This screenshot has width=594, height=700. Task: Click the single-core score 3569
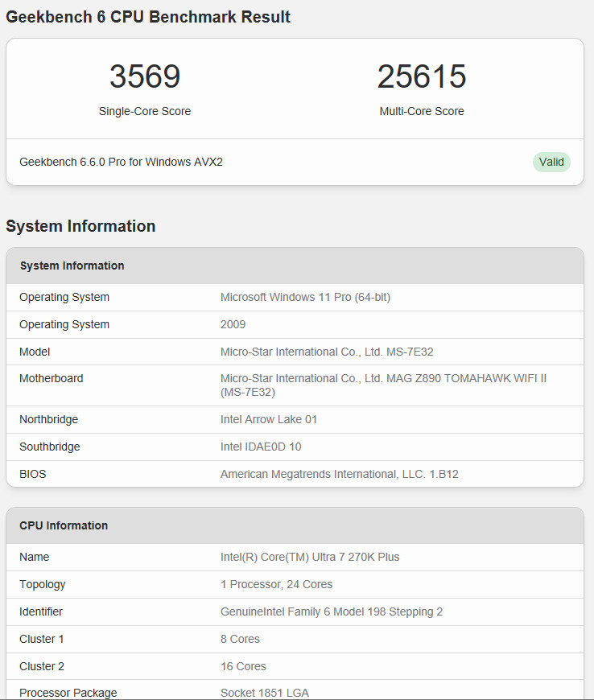[x=145, y=76]
